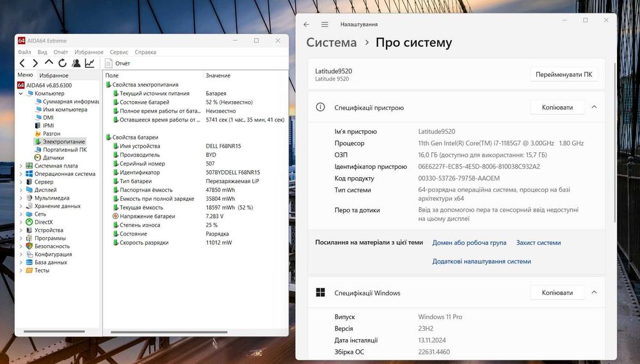Click the AIDA64 v6.85.6300 root icon
This screenshot has width=640, height=364.
point(21,85)
